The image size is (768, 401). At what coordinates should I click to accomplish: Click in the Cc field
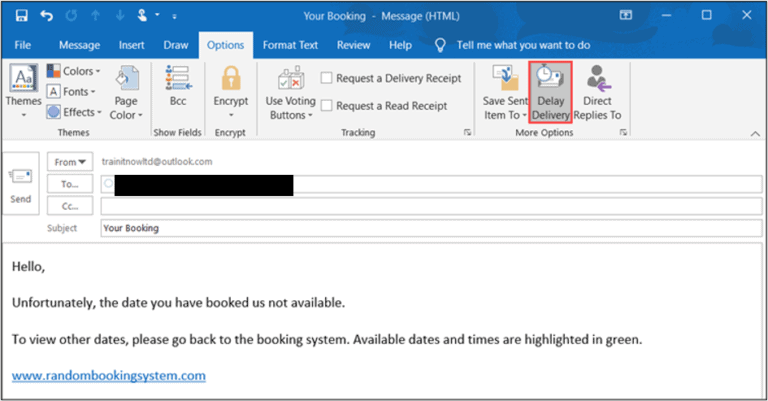pos(431,206)
